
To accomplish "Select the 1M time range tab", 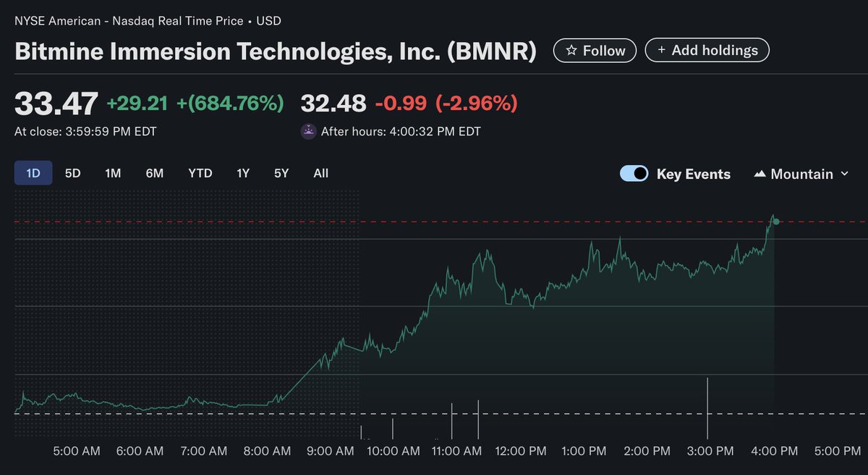I will [113, 173].
